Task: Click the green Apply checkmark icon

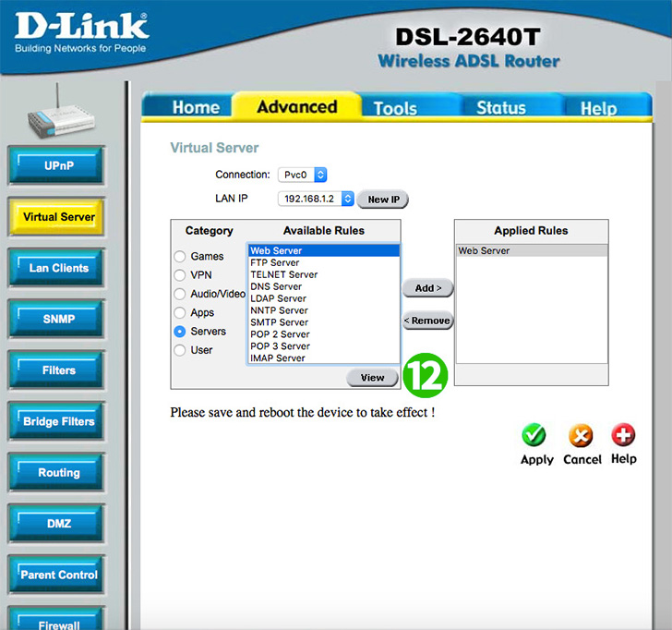Action: click(x=534, y=435)
